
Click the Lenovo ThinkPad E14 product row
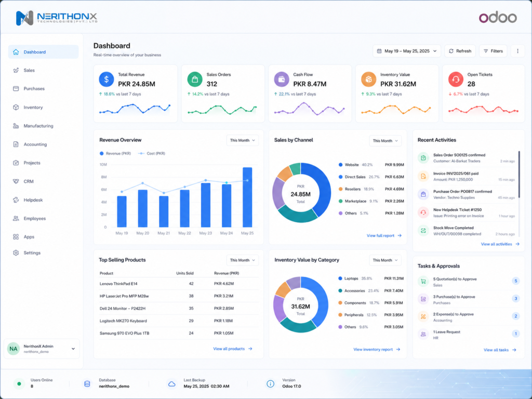pyautogui.click(x=179, y=284)
